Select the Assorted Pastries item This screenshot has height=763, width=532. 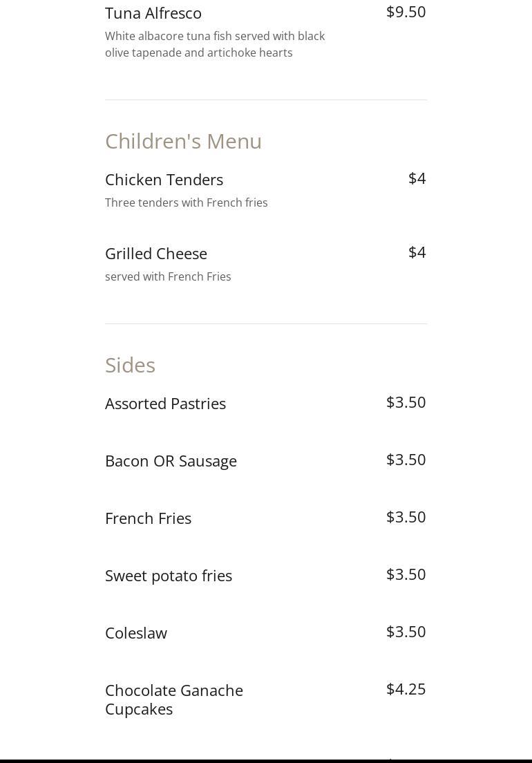(165, 404)
